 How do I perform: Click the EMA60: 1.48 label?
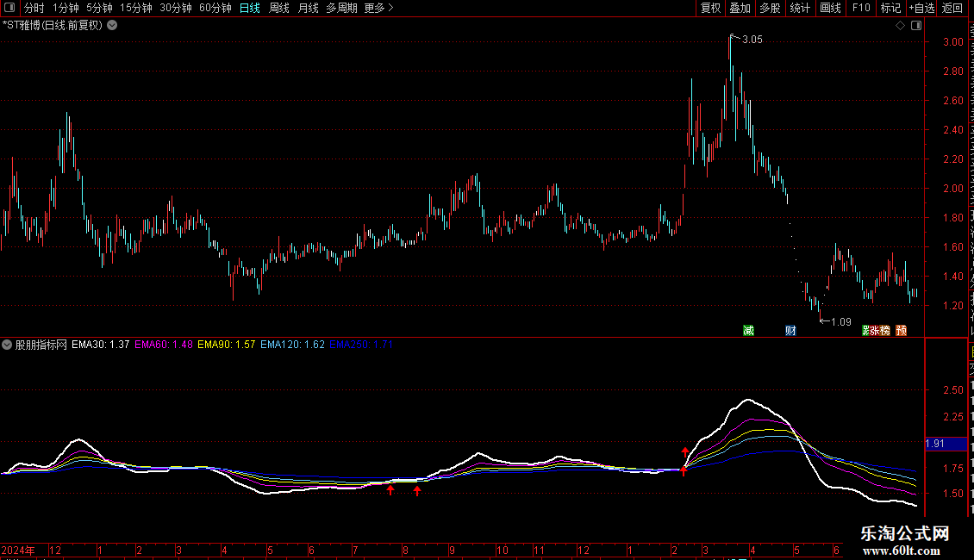pyautogui.click(x=164, y=345)
